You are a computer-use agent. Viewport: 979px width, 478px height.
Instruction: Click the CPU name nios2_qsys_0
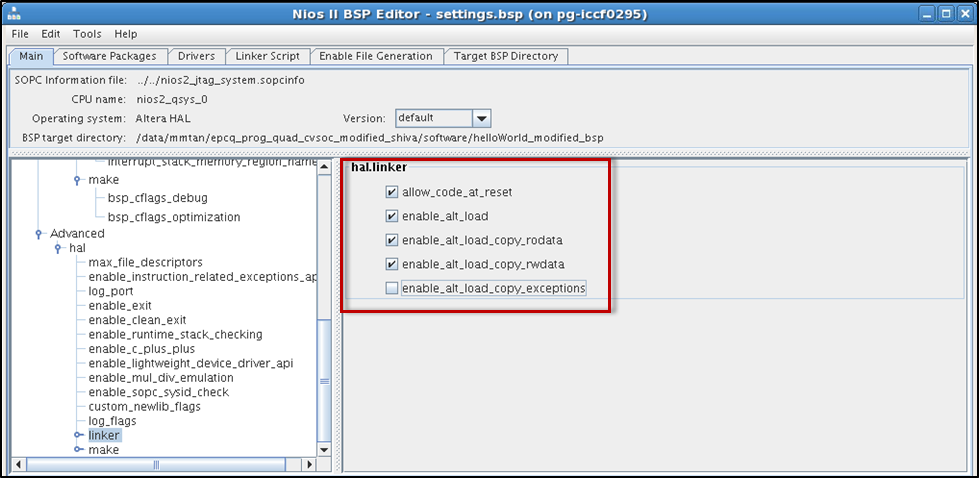click(172, 99)
